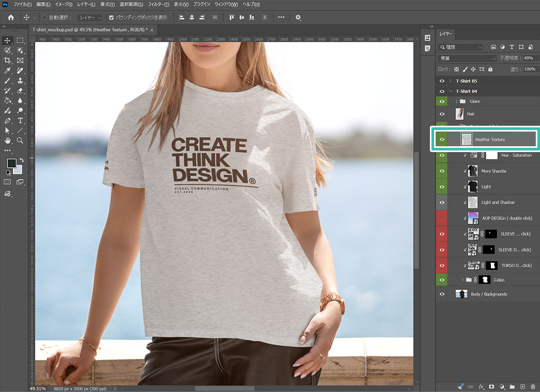
Task: Open the layer effects fx menu
Action: (x=481, y=387)
